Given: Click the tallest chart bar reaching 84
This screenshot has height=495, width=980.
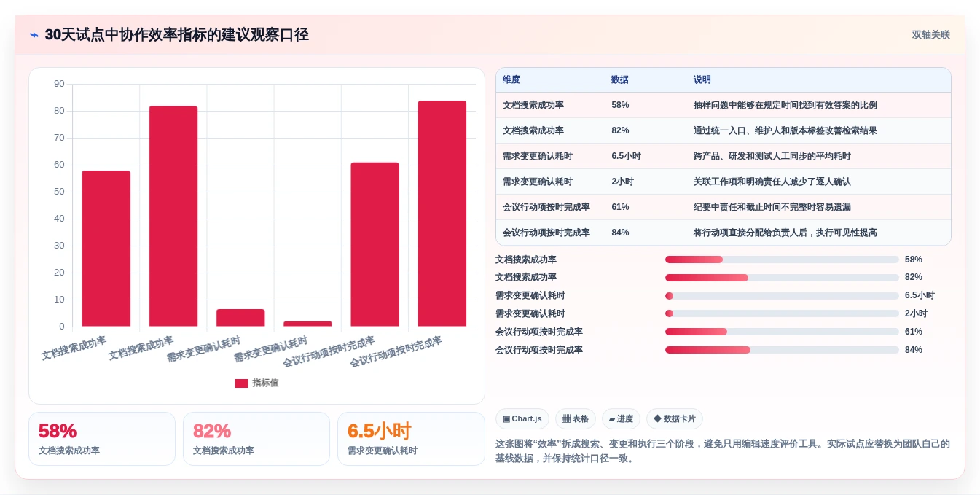Looking at the screenshot, I should (442, 214).
